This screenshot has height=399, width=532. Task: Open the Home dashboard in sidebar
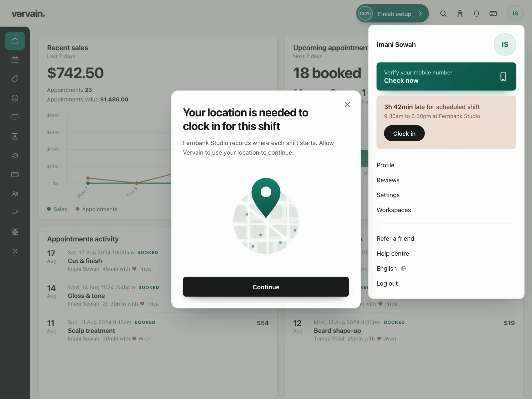[15, 41]
